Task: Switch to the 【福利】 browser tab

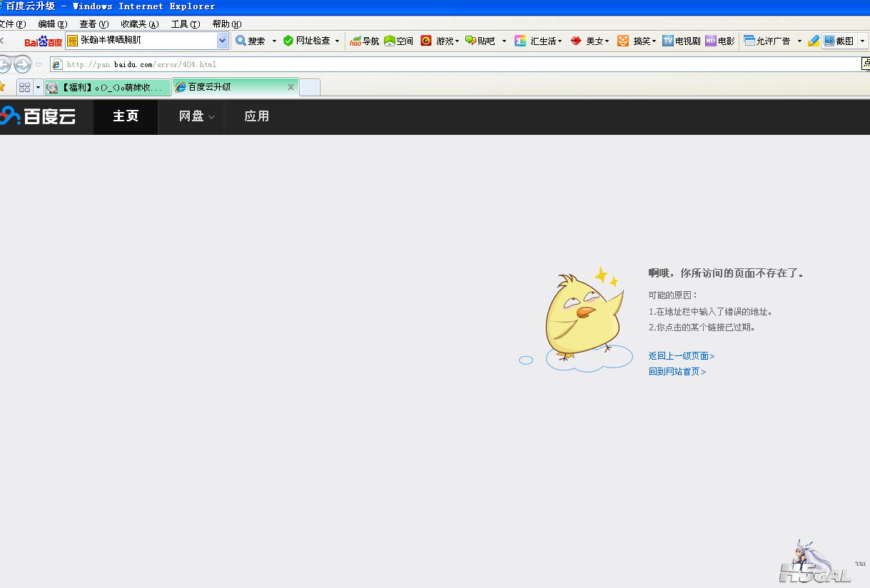Action: (108, 87)
